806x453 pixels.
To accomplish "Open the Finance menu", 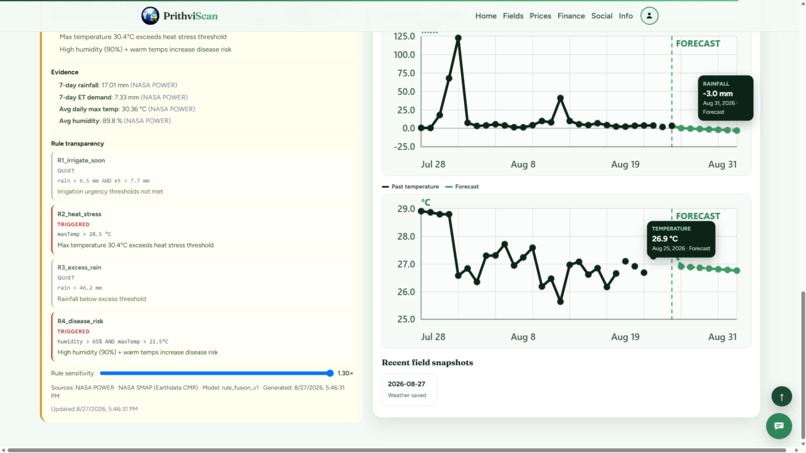I will [571, 16].
